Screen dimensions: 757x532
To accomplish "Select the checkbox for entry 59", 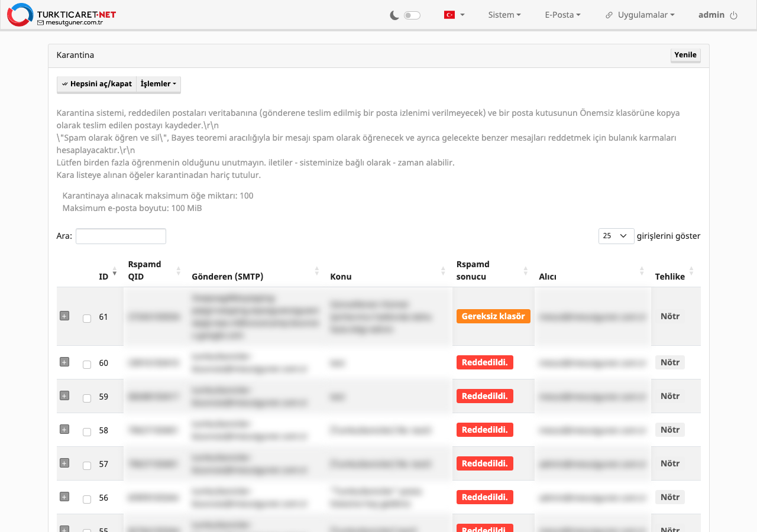I will pyautogui.click(x=87, y=398).
